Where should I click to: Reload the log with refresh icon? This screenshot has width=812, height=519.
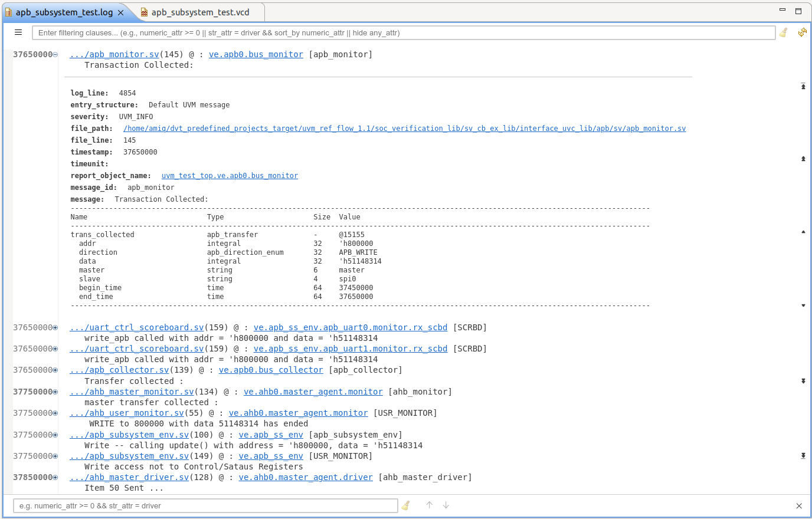[802, 32]
